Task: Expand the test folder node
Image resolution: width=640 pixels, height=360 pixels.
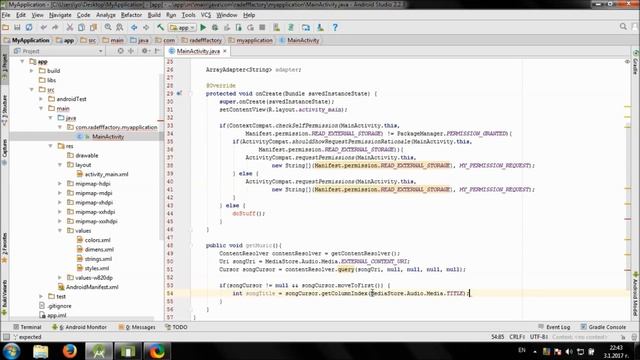Action: (x=41, y=296)
